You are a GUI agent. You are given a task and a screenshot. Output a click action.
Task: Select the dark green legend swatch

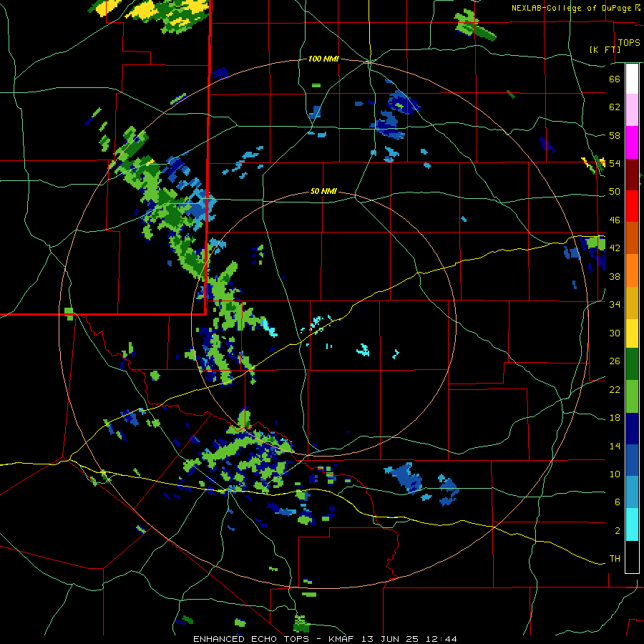(x=632, y=364)
